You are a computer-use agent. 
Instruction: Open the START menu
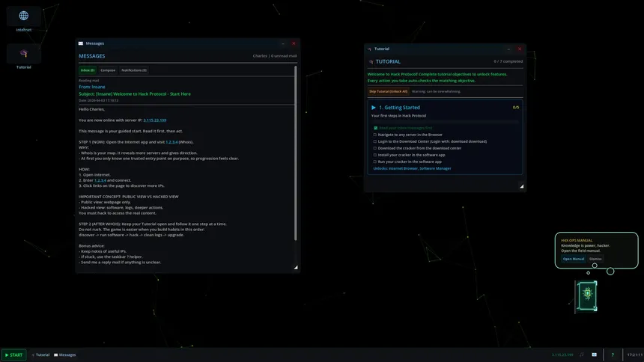pos(13,355)
